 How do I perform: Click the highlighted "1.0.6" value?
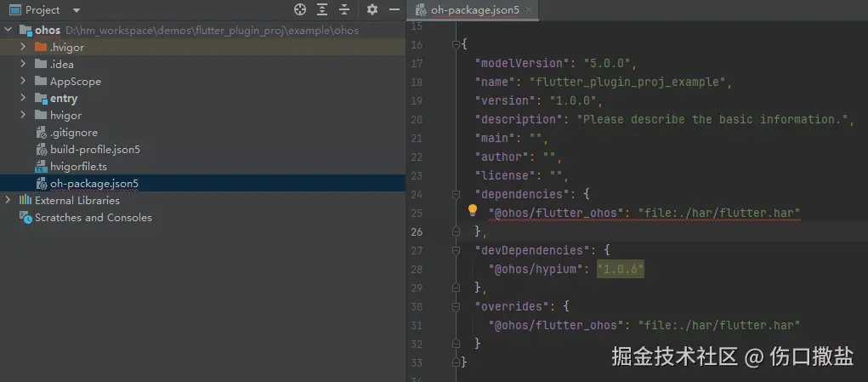621,269
